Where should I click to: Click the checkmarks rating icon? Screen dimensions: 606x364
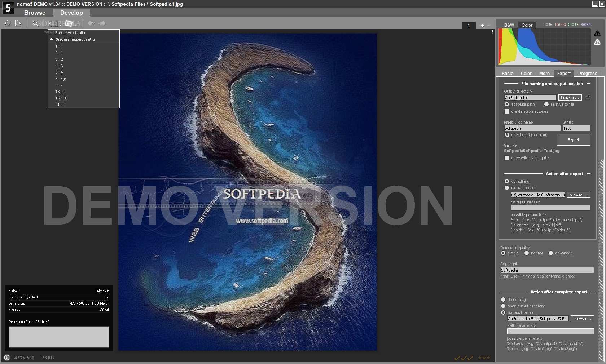click(464, 358)
